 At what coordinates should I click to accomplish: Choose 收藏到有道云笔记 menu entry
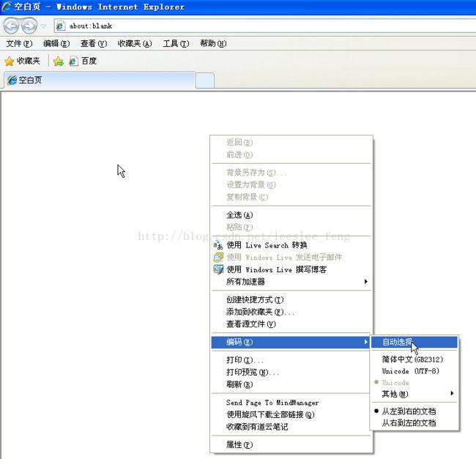[291, 427]
